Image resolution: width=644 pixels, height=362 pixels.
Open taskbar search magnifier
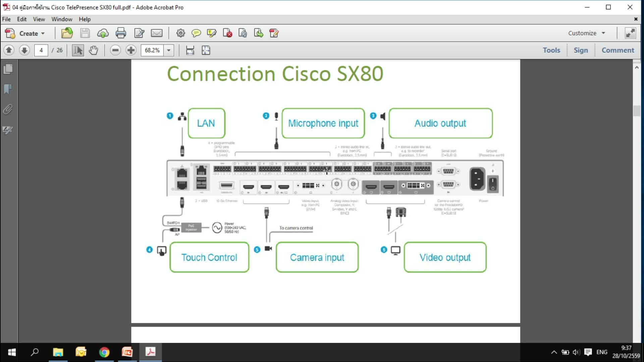[35, 352]
